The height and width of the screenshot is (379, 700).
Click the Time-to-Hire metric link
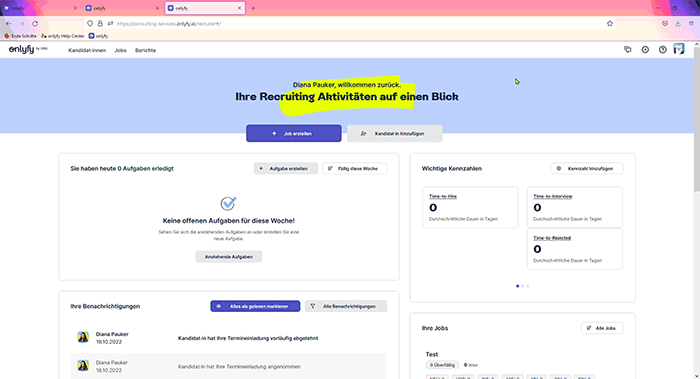click(443, 196)
